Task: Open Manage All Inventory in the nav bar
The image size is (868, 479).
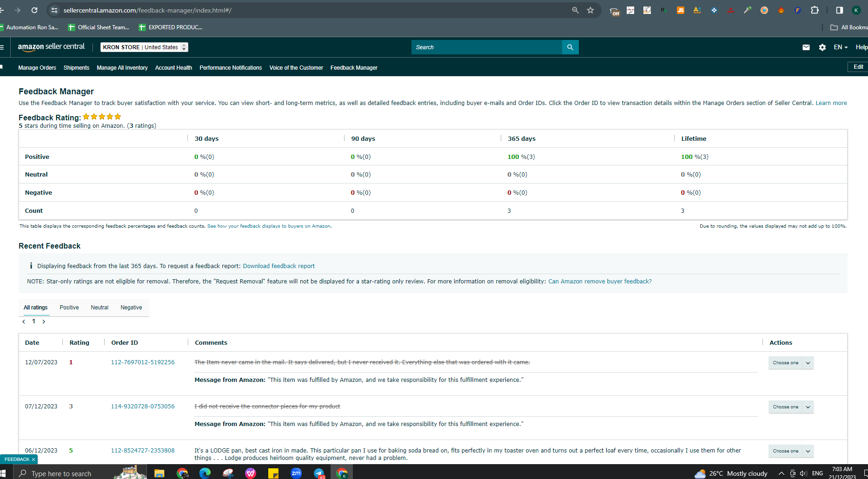Action: (x=122, y=68)
